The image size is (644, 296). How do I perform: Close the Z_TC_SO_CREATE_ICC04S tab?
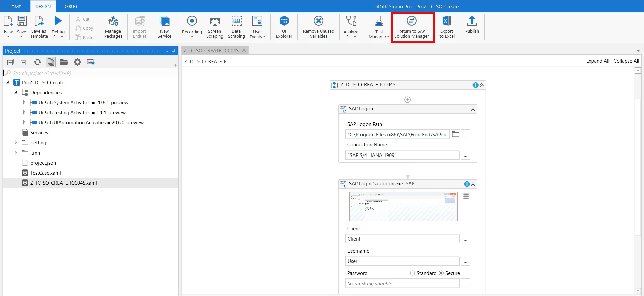coord(244,50)
